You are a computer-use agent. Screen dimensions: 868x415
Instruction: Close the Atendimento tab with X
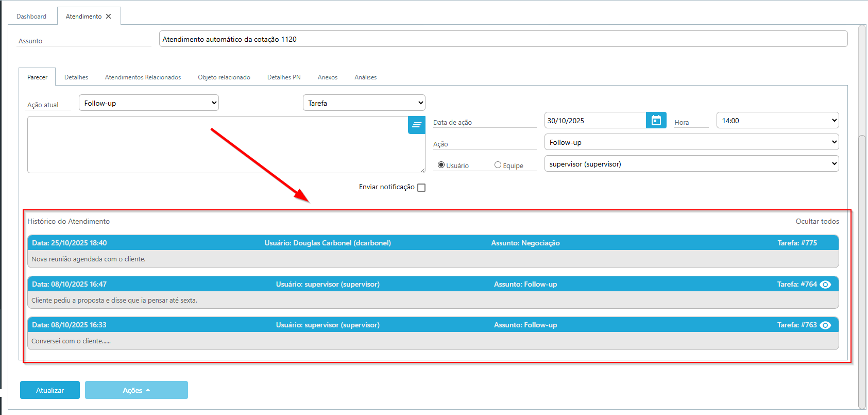109,16
